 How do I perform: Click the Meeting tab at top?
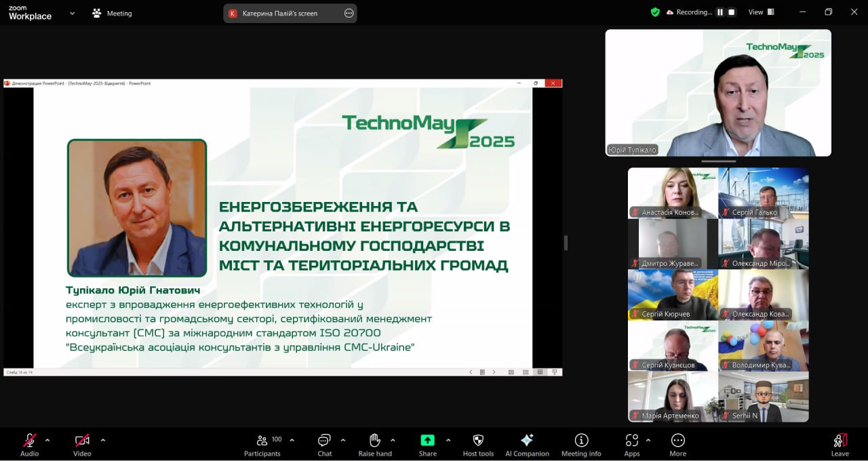pyautogui.click(x=113, y=13)
